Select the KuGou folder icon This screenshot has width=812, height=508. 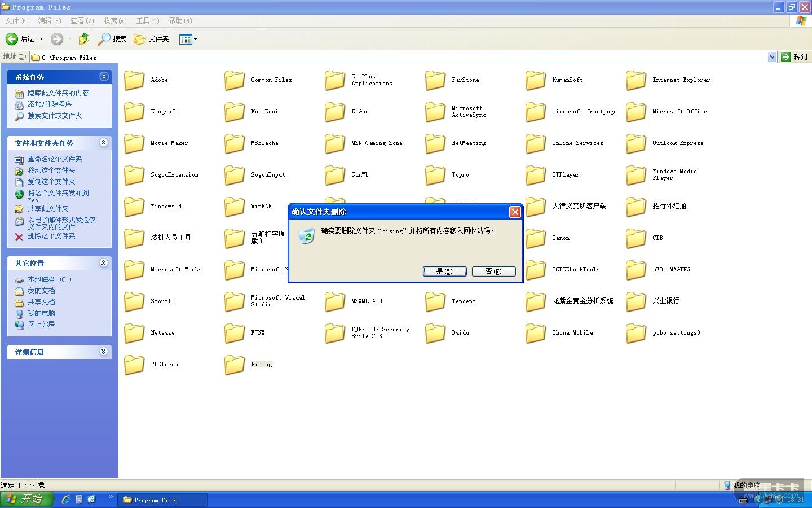[335, 112]
